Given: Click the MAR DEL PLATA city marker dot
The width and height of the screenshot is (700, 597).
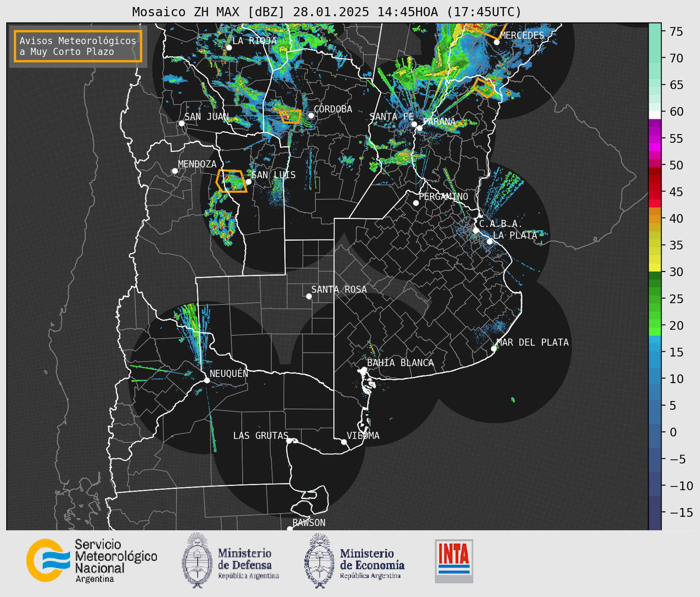Looking at the screenshot, I should 494,349.
